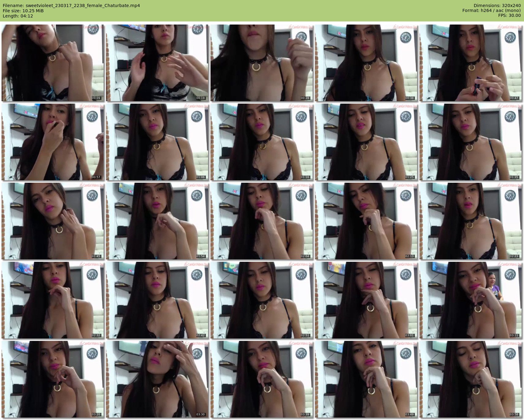This screenshot has height=420, width=524.
Task: Select the thumbnail labeled 03:39
Action: (x=262, y=379)
